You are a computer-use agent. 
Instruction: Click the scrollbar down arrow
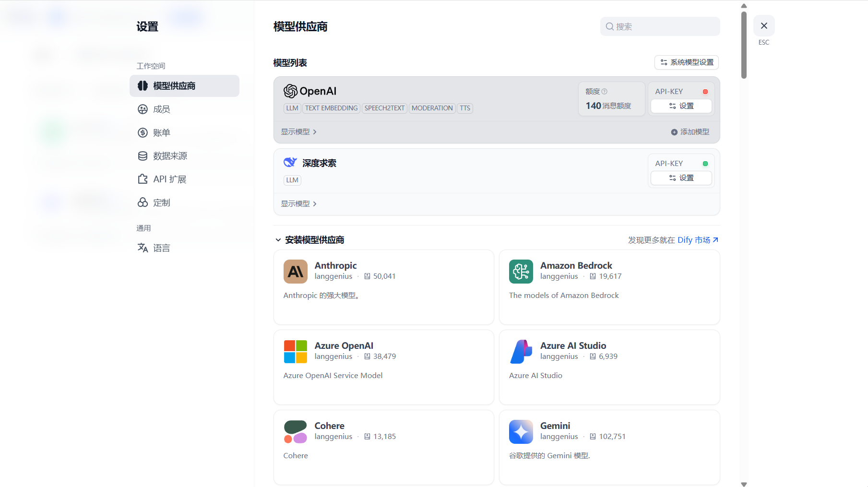[744, 484]
